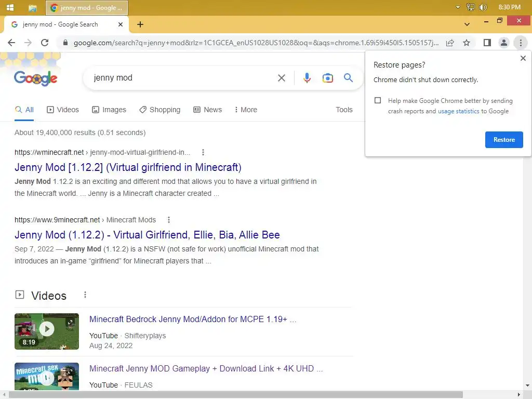This screenshot has height=399, width=532.
Task: Open search Tools options
Action: coord(344,110)
